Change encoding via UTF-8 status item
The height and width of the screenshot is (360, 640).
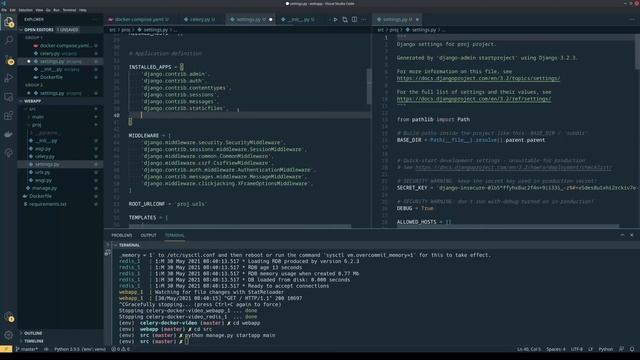click(577, 349)
